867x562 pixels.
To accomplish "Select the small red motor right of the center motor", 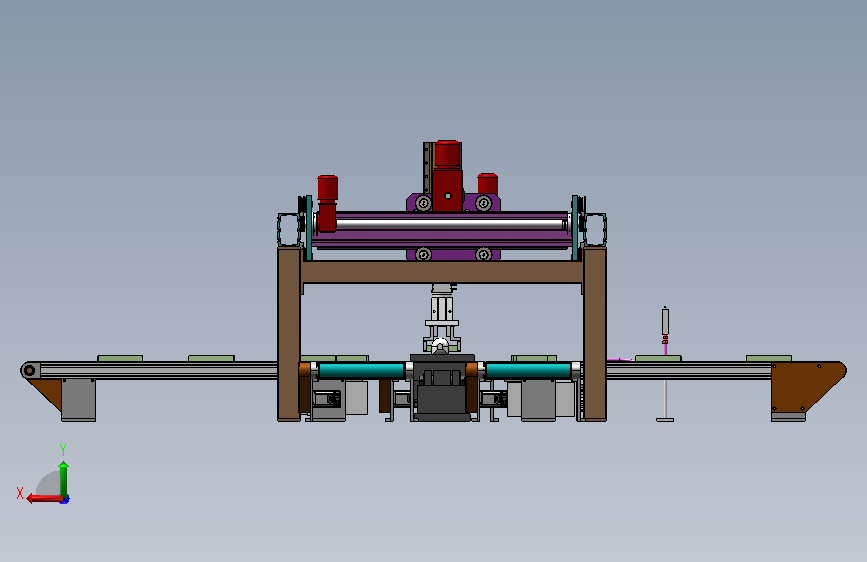I will point(488,184).
